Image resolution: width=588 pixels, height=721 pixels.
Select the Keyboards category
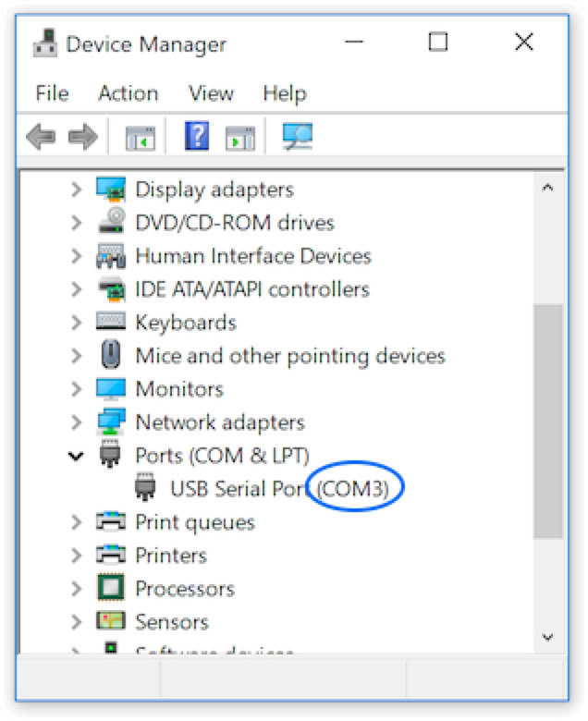tap(185, 323)
